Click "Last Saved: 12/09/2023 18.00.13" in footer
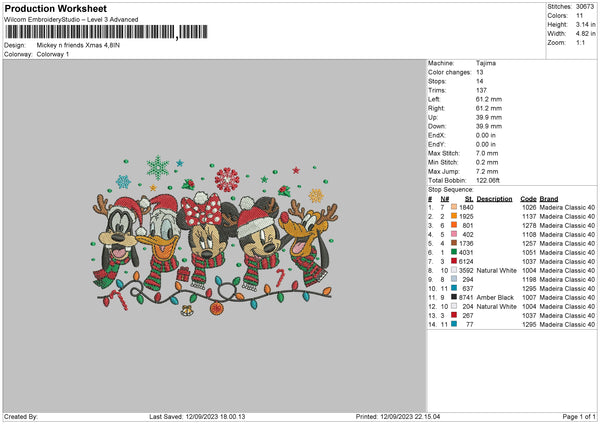600x424 pixels. (x=197, y=416)
